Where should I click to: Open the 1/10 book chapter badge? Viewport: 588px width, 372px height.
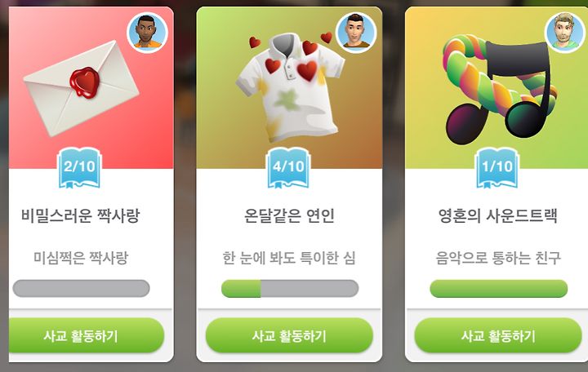(x=497, y=167)
